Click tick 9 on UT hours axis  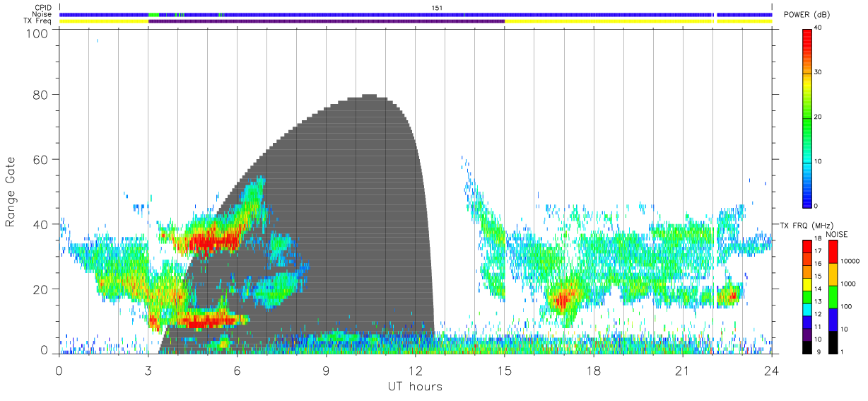327,370
